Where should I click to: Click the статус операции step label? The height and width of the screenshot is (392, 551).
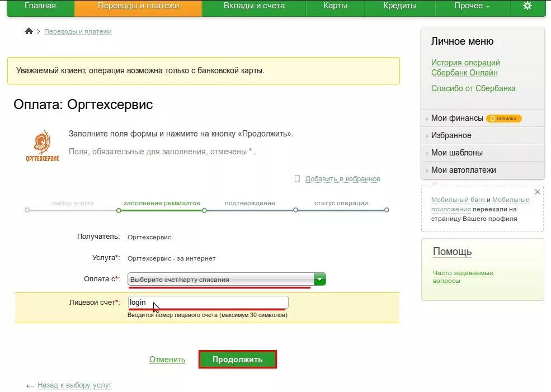click(341, 203)
